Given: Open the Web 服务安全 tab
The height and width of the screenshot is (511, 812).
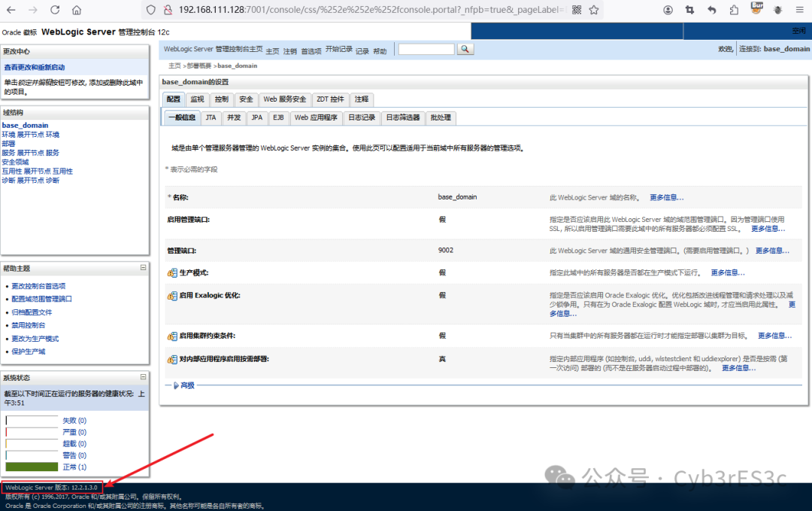Looking at the screenshot, I should (285, 99).
